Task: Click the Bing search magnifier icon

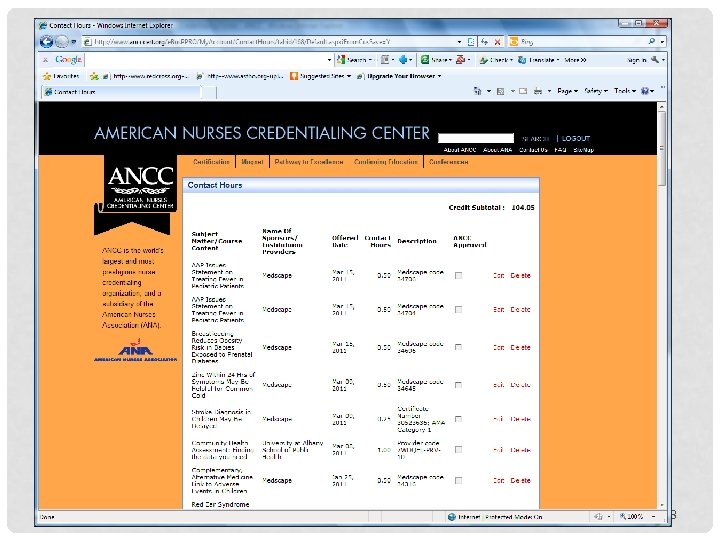Action: (x=652, y=41)
